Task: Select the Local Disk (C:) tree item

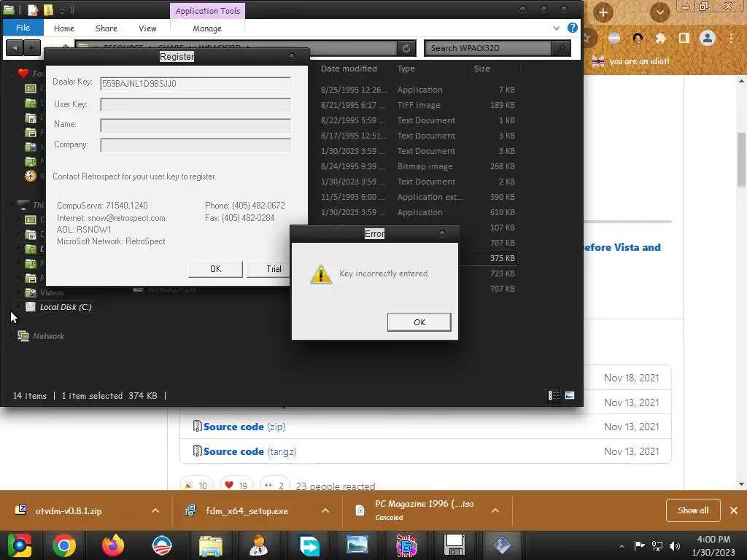Action: point(66,307)
